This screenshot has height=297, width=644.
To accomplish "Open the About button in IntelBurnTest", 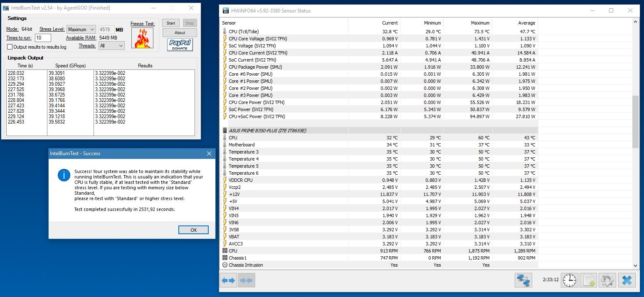I will [x=180, y=33].
